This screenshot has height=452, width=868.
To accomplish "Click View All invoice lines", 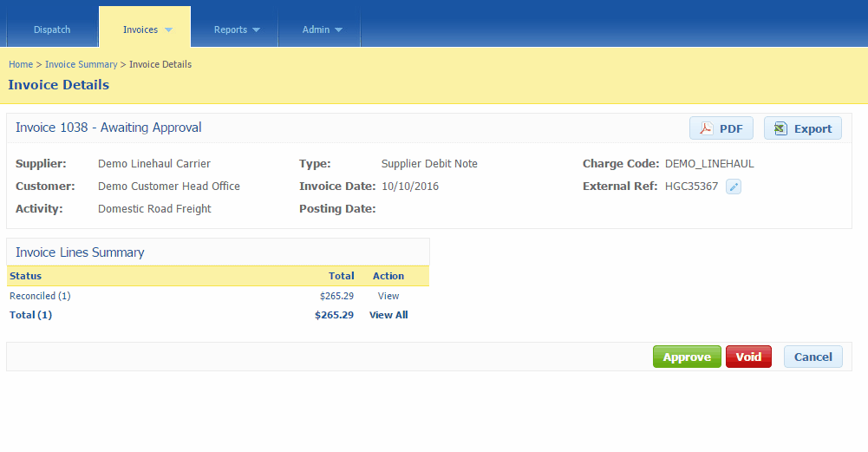I will point(388,315).
